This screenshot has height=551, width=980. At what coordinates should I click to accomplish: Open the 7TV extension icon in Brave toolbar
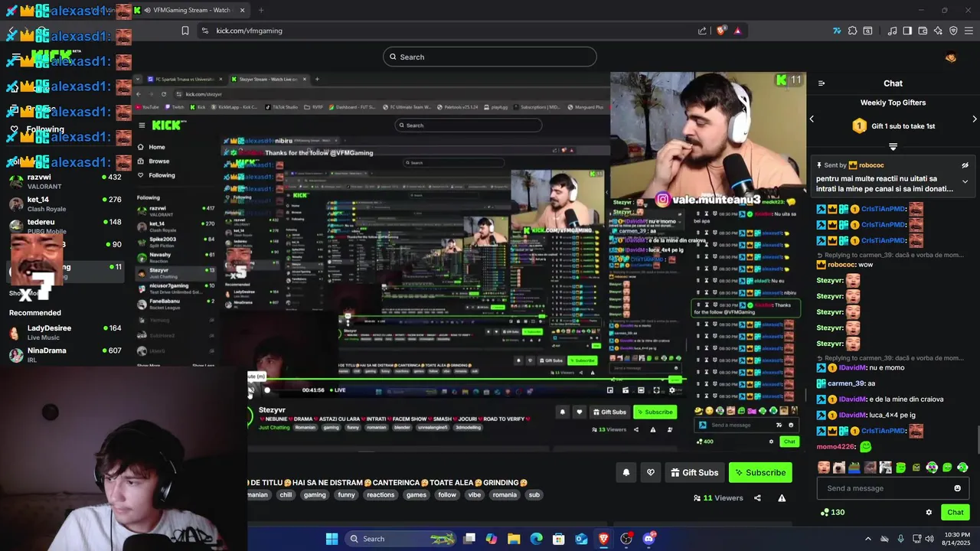click(x=837, y=31)
